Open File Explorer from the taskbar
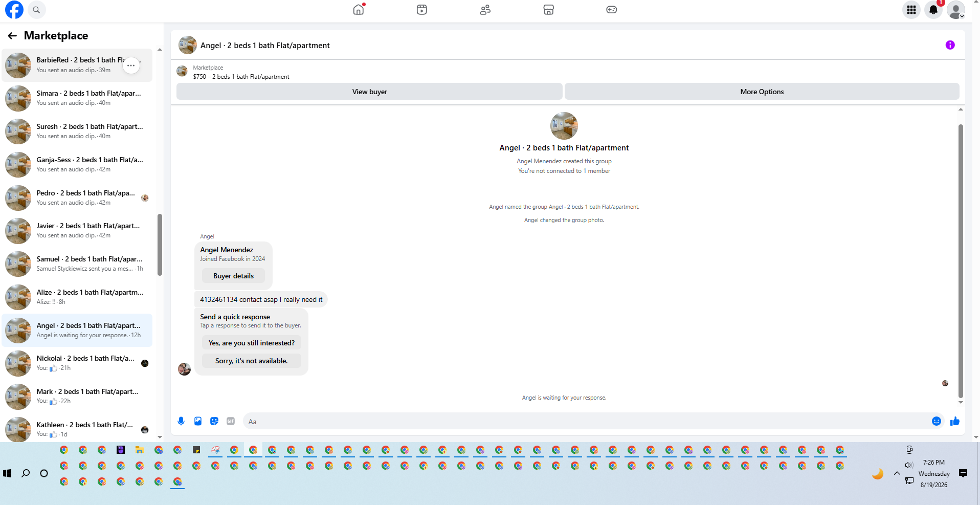980x505 pixels. (x=139, y=450)
